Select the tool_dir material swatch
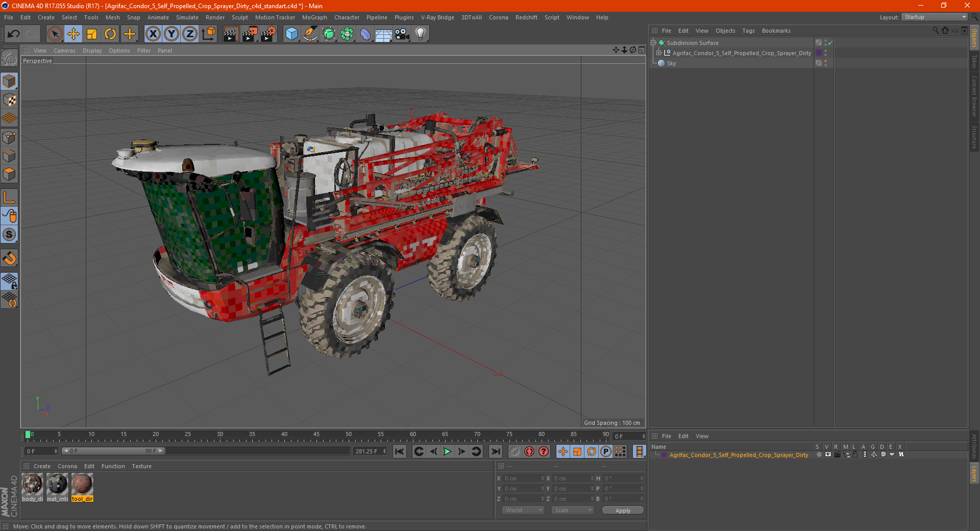 point(82,488)
